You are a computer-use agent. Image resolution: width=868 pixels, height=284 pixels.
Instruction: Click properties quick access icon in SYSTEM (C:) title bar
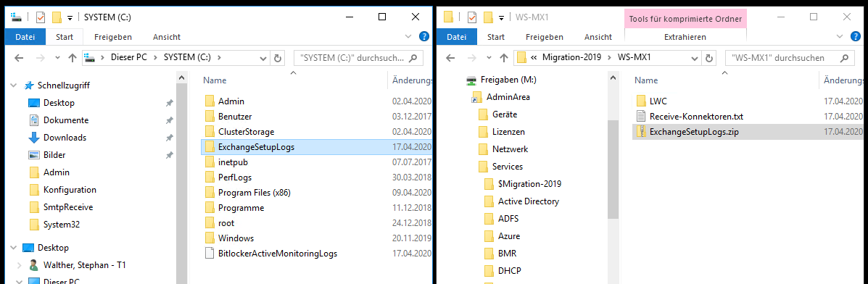click(41, 17)
